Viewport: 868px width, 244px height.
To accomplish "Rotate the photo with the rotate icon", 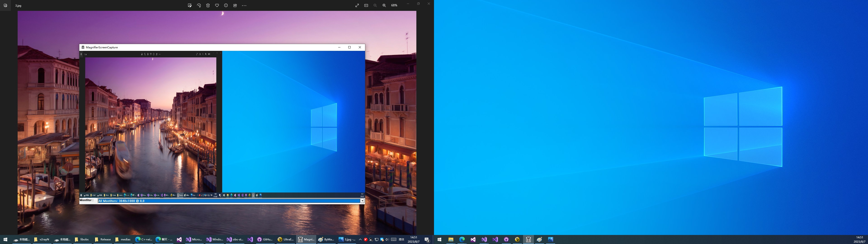I will [x=199, y=5].
